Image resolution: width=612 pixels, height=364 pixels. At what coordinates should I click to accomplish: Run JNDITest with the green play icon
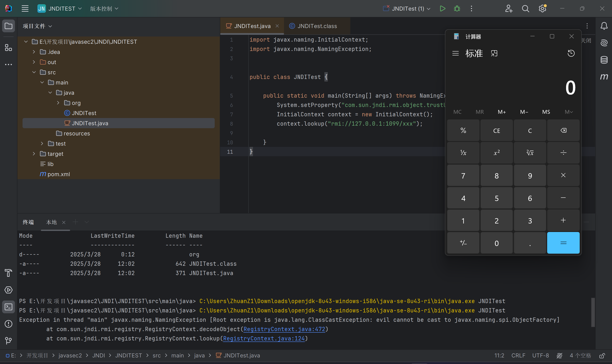pyautogui.click(x=442, y=8)
